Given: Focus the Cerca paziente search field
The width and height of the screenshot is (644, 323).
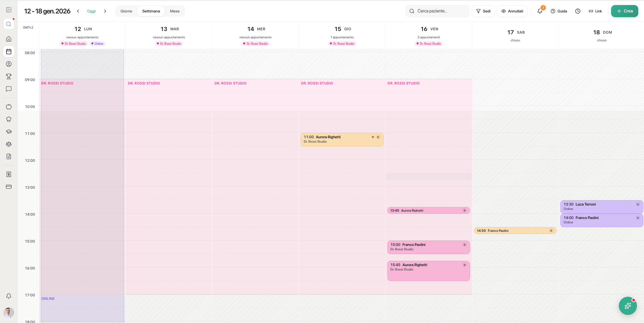Looking at the screenshot, I should (x=437, y=11).
